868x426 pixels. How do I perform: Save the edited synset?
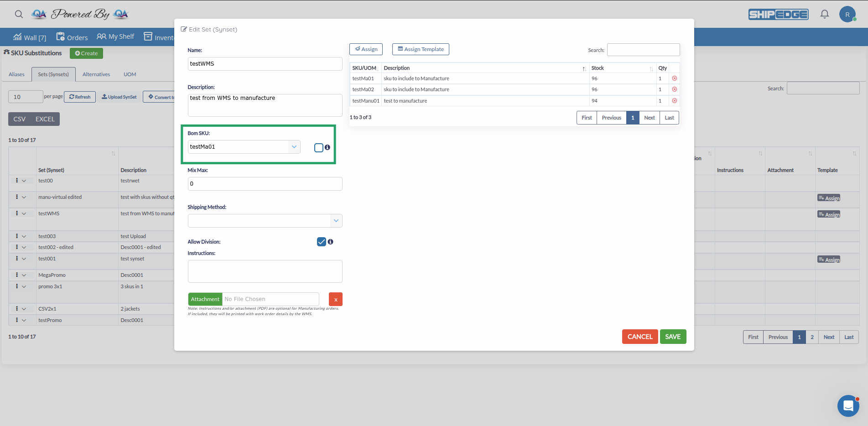(673, 337)
